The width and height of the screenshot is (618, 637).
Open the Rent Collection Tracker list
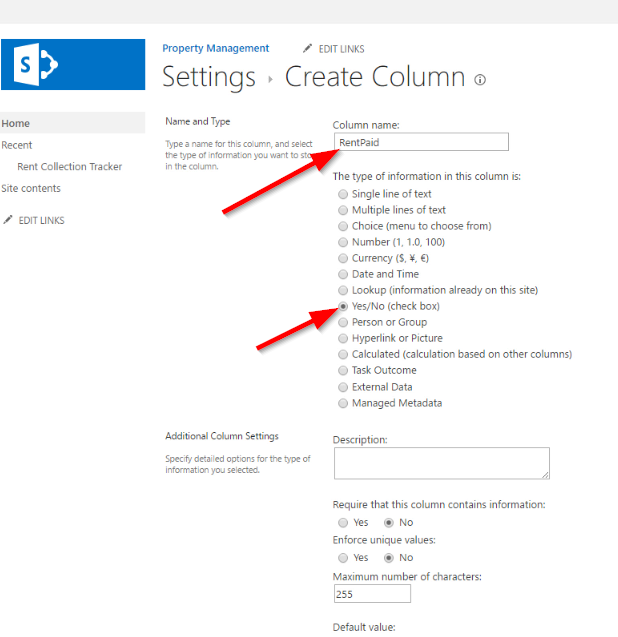(69, 167)
